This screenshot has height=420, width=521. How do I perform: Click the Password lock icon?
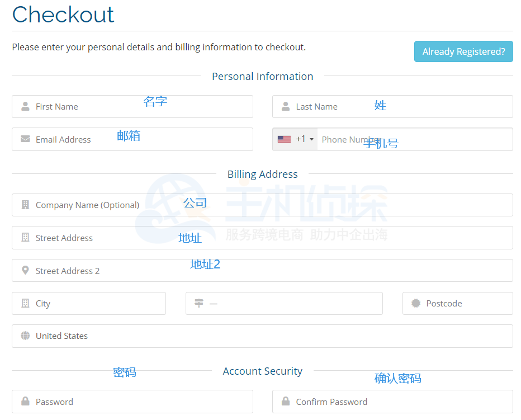[x=25, y=401]
